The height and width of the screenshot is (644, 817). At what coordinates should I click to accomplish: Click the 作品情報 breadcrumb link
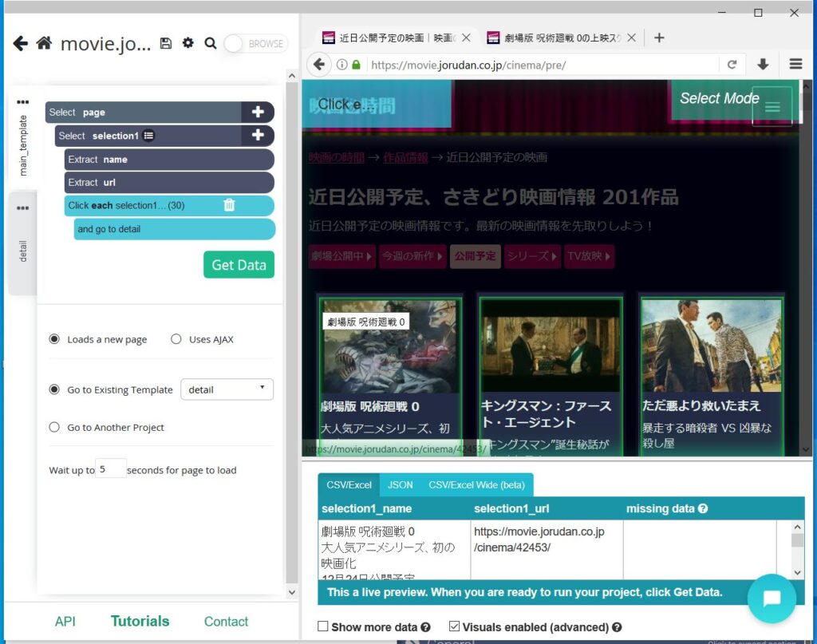tap(405, 157)
